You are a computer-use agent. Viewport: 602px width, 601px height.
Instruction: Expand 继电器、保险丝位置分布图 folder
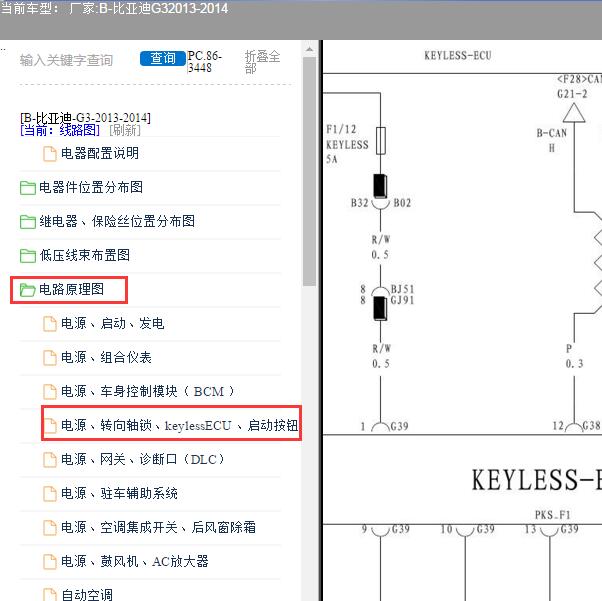(117, 221)
